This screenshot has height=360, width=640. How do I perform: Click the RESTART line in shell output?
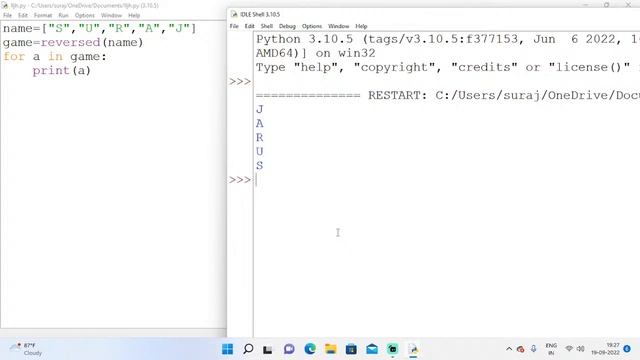[x=447, y=96]
